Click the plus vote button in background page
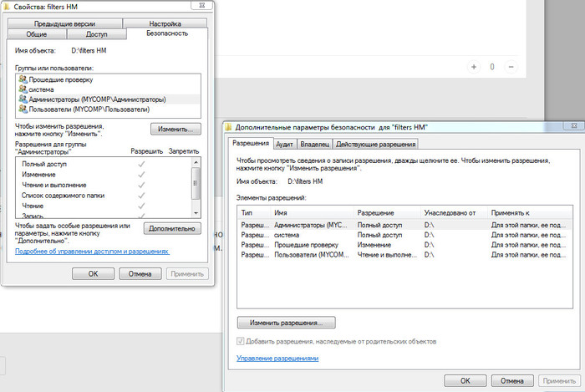 click(x=474, y=67)
